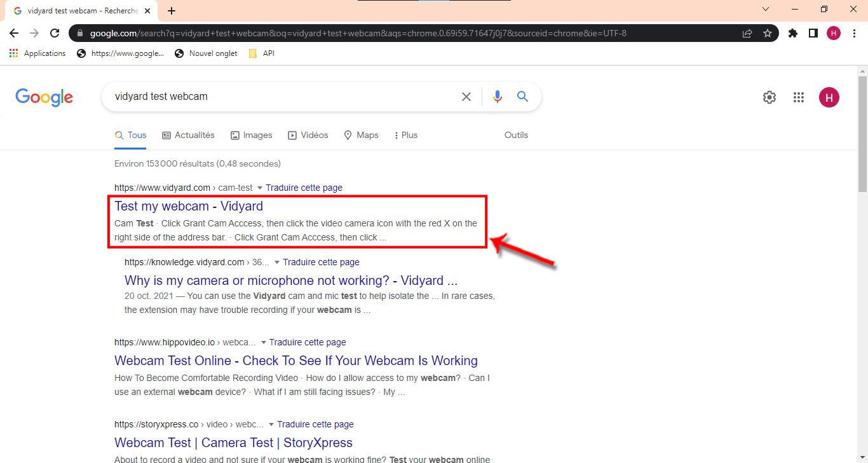Click the https://www.vidyard.com › cam-test URL text
This screenshot has width=868, height=463.
pos(184,188)
